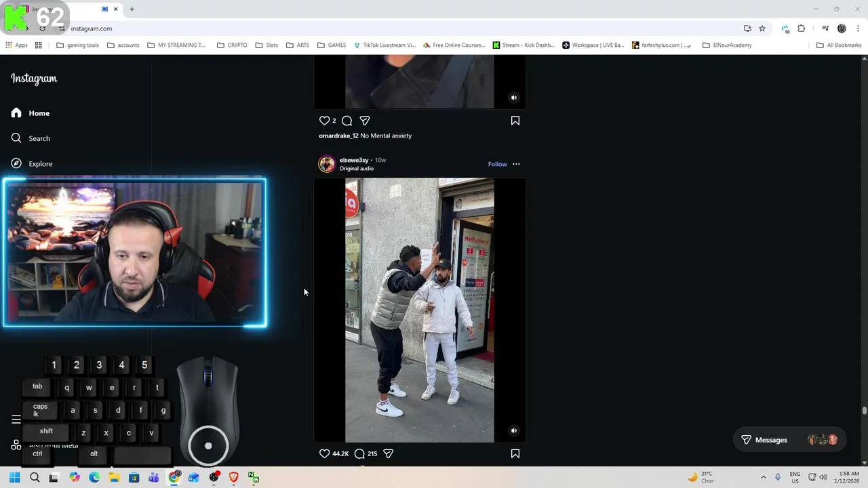Unmute the elsewe3sy video
Viewport: 868px width, 488px height.
[x=514, y=430]
